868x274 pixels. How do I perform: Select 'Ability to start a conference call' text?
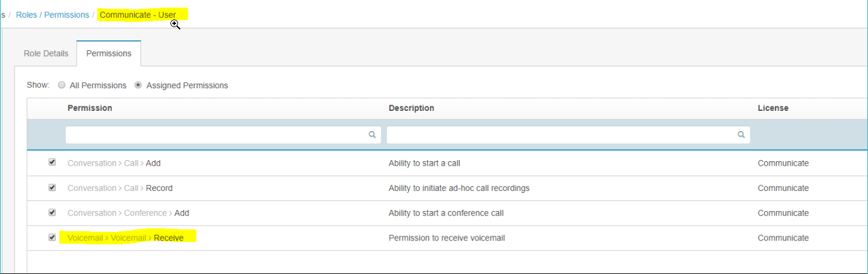(446, 214)
